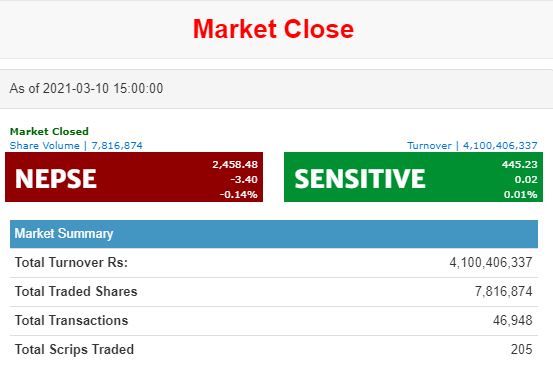Select NEPSE index value 2,458.48
Viewport: 553px width, 375px height.
coord(235,165)
